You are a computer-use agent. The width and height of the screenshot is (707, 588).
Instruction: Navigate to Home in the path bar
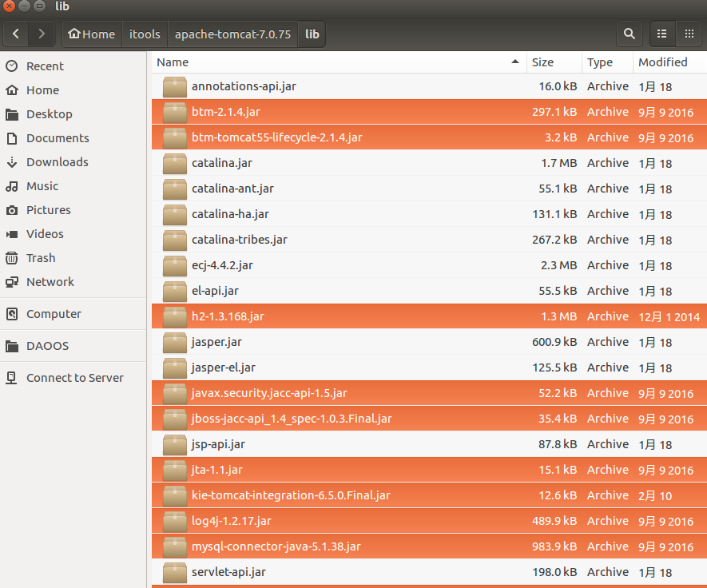click(92, 34)
